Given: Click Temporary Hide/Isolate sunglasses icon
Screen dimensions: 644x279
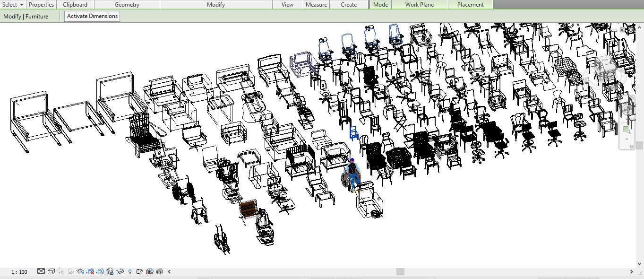Looking at the screenshot, I should (120, 271).
